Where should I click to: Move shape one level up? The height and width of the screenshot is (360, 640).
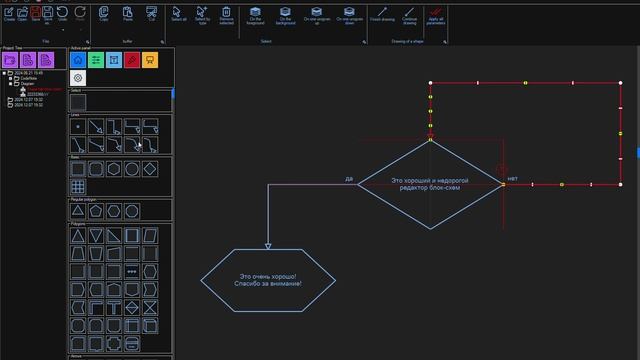point(317,16)
